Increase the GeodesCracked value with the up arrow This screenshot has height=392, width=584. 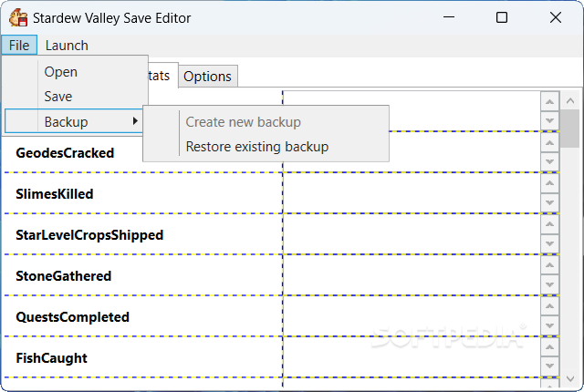[549, 142]
